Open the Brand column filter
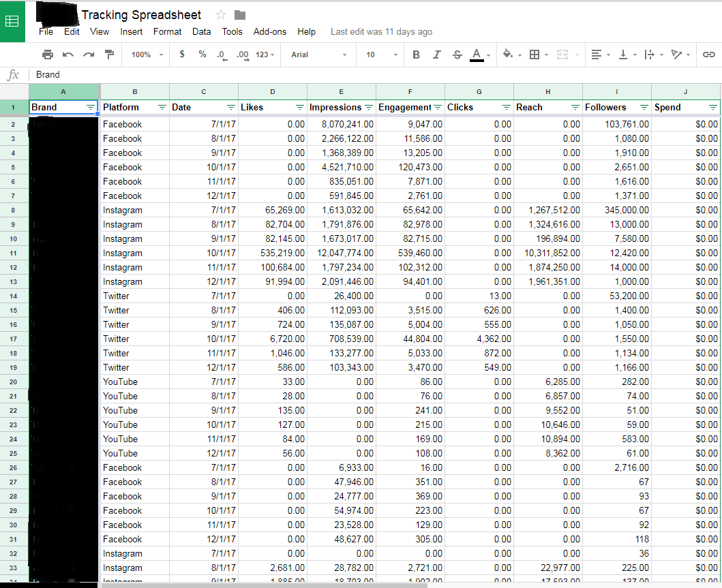The image size is (722, 588). 91,107
